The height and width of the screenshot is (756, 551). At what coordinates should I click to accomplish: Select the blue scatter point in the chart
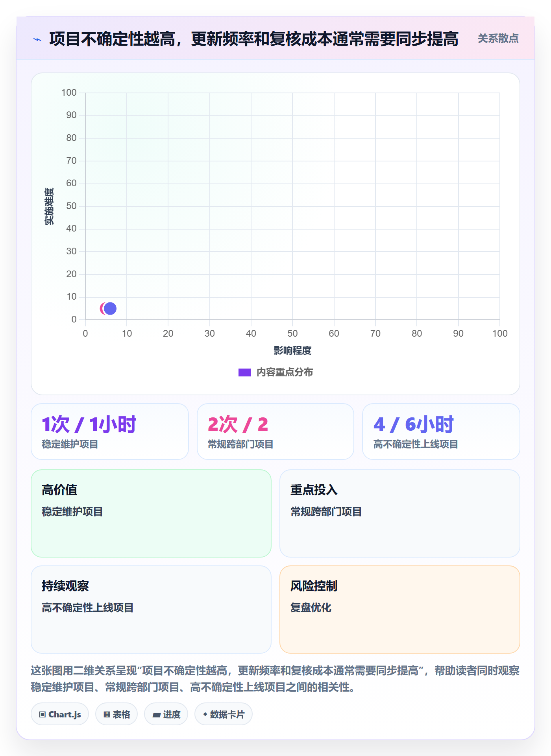tap(110, 309)
